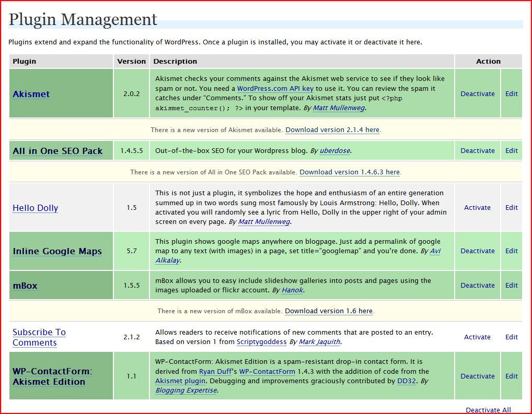
Task: Open Matt Mullenweg link in Akismet row
Action: (x=339, y=108)
